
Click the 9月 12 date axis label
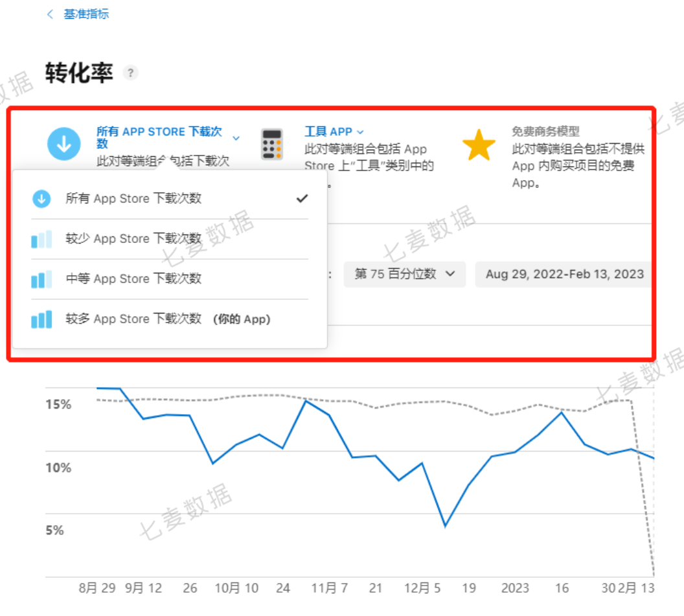[x=144, y=588]
